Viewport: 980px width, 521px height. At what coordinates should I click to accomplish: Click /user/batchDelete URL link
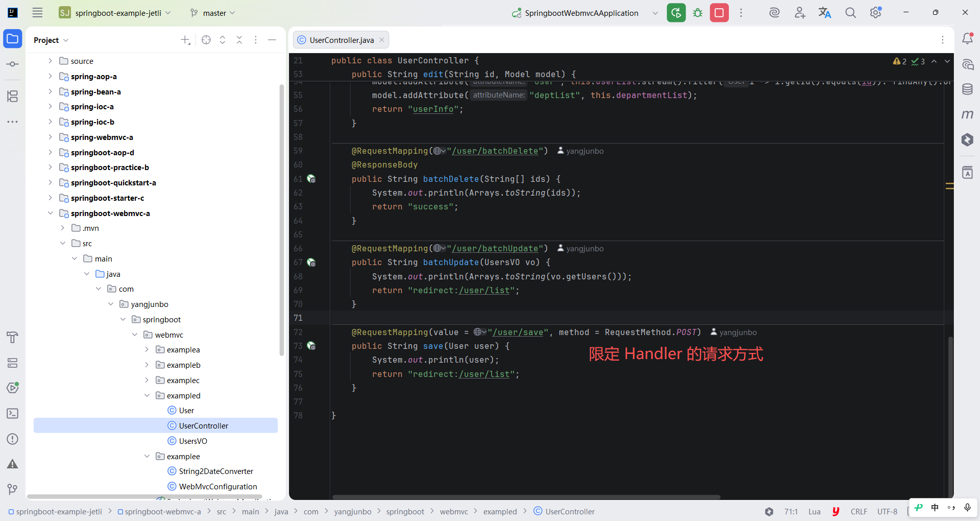coord(495,151)
